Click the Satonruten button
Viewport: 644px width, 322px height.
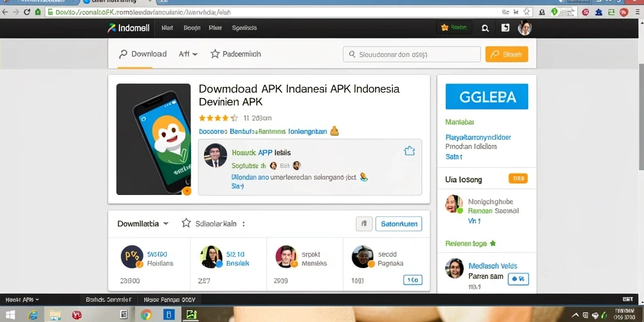tap(399, 224)
